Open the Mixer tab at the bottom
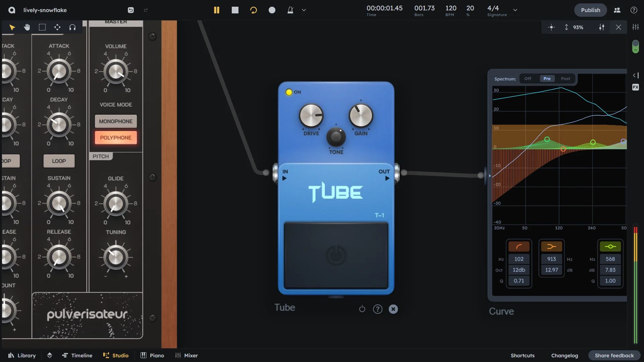The image size is (644, 362). coord(186,355)
